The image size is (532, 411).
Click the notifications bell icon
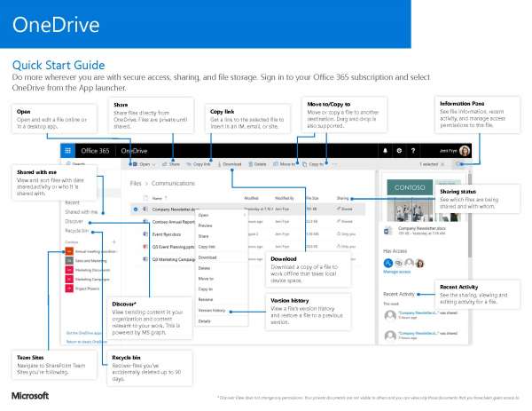(387, 152)
